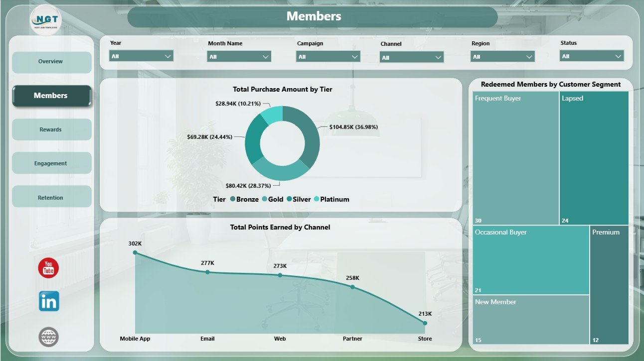Select the Lapsed treemap tile
Screen dimensions: 644x361
pos(594,158)
